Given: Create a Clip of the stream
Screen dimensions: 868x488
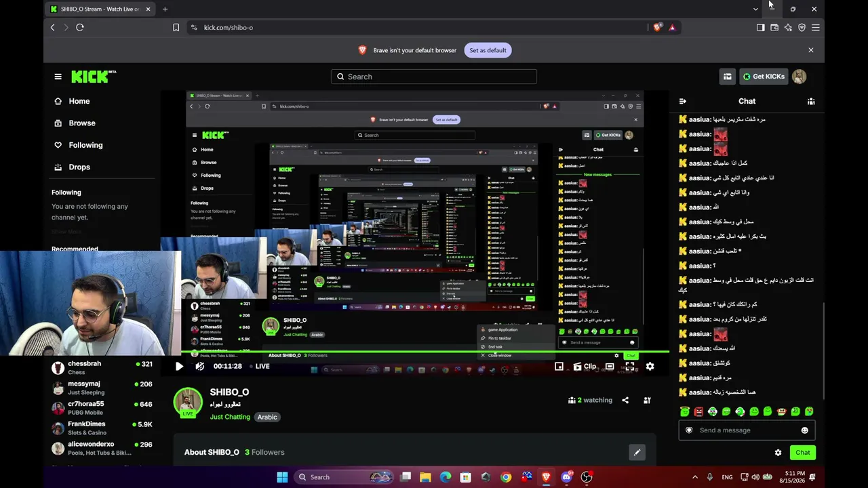Looking at the screenshot, I should tap(585, 366).
